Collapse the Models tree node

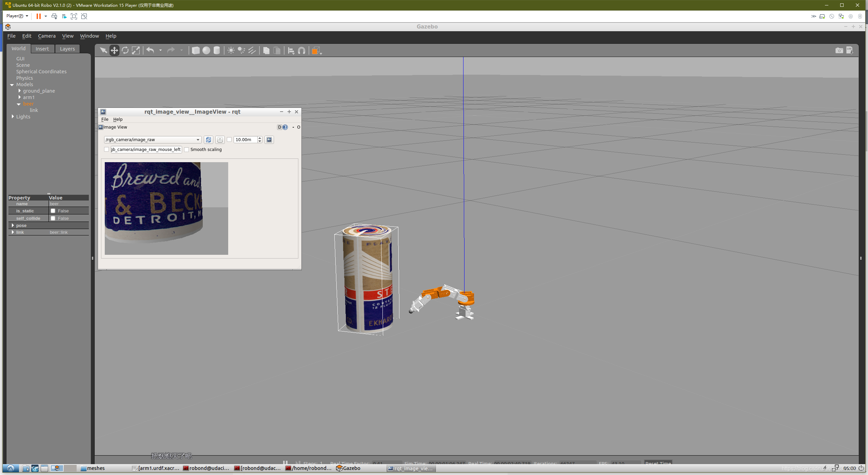[12, 85]
